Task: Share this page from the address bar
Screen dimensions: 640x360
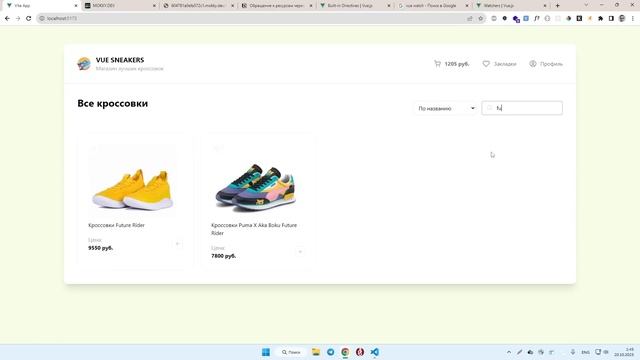Action: [x=470, y=18]
